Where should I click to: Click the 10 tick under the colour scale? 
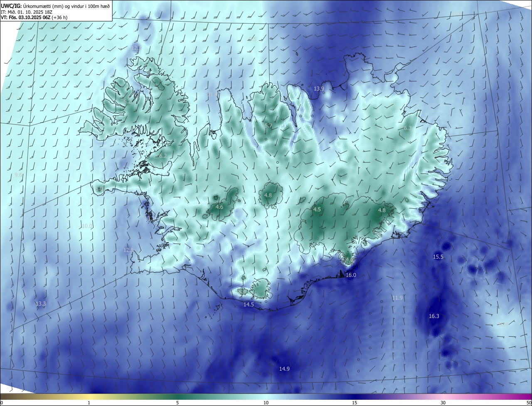[x=266, y=403]
